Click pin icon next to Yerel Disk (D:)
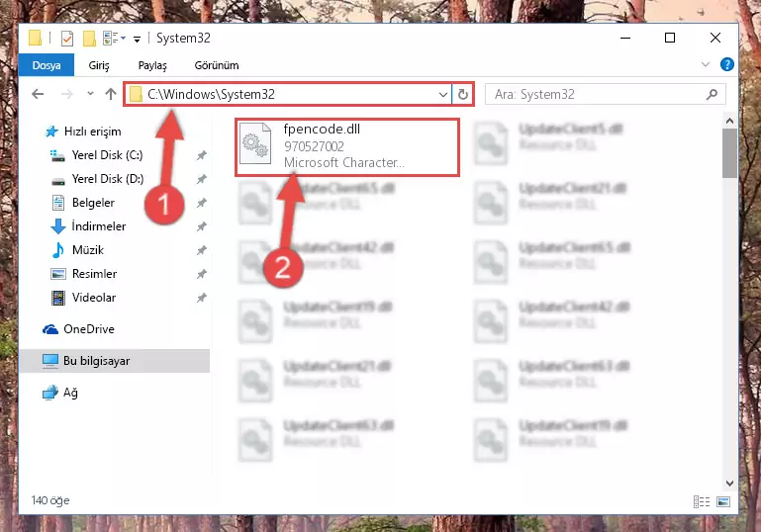 click(x=202, y=179)
